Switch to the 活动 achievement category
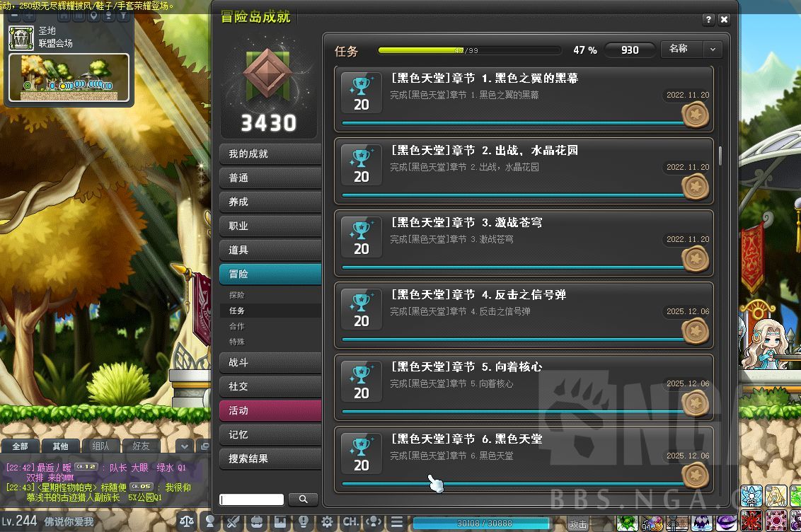 pyautogui.click(x=270, y=410)
